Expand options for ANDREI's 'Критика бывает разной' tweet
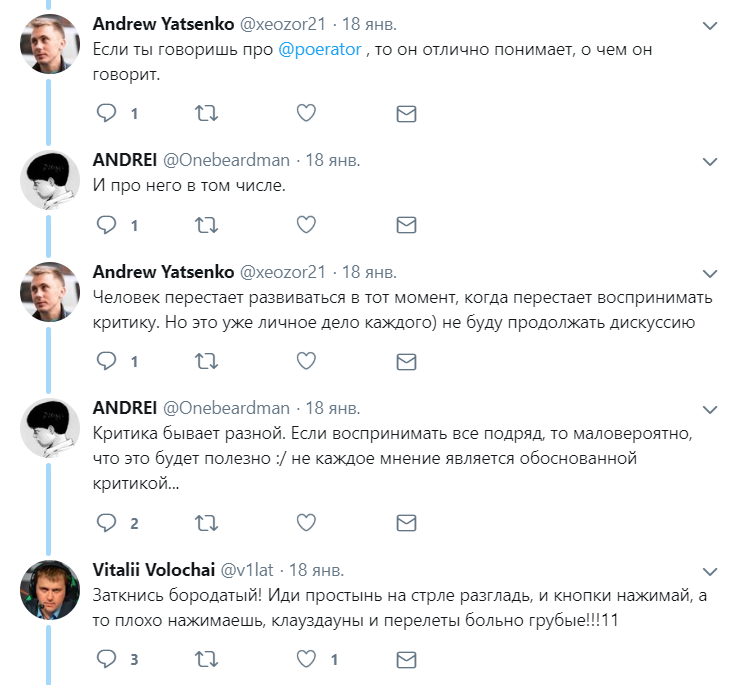Screen dimensions: 753x685 pyautogui.click(x=710, y=410)
